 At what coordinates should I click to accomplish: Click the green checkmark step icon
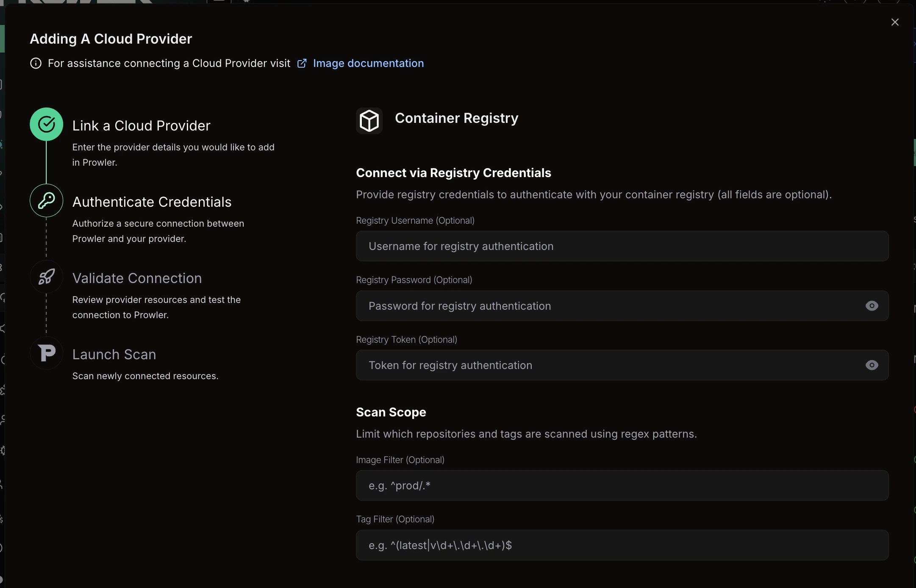46,124
